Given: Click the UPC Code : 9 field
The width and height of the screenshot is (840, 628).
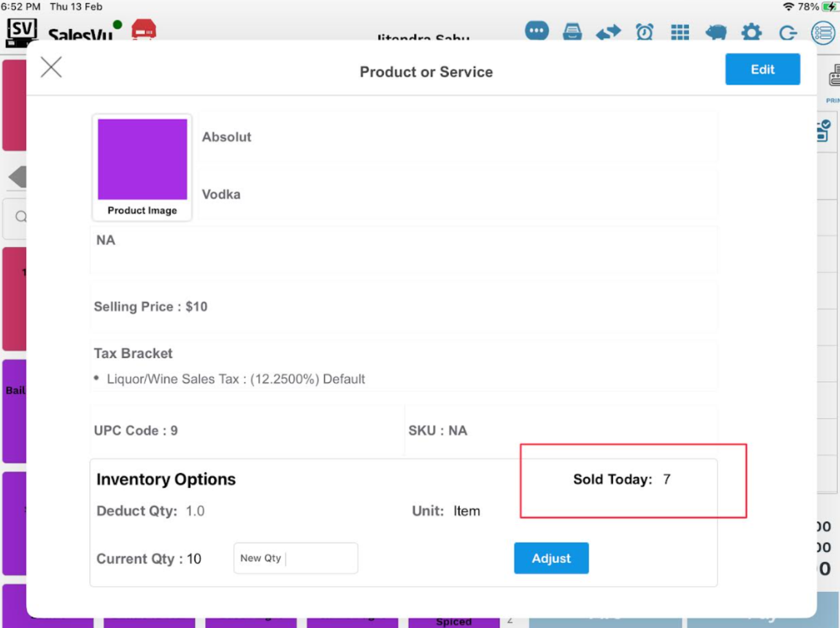Looking at the screenshot, I should click(x=136, y=431).
